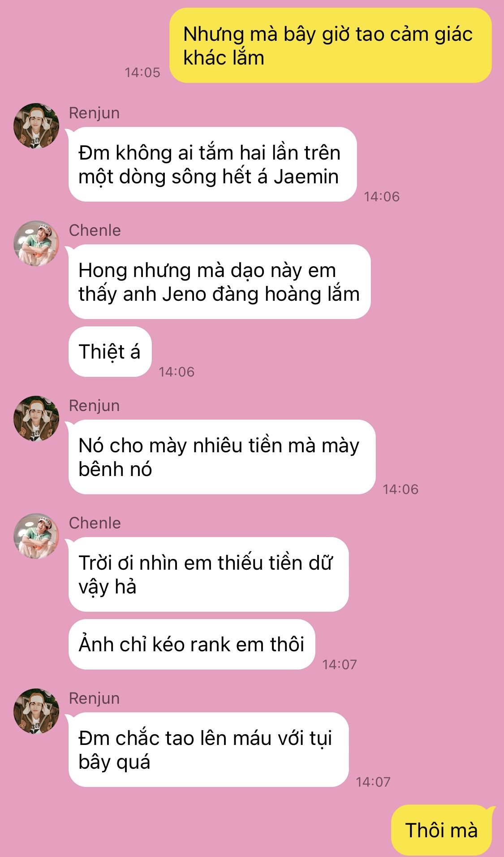Screen dimensions: 504x857
Task: Select the yellow 'Nhưng mà bây giờ' bubble
Action: click(x=331, y=46)
